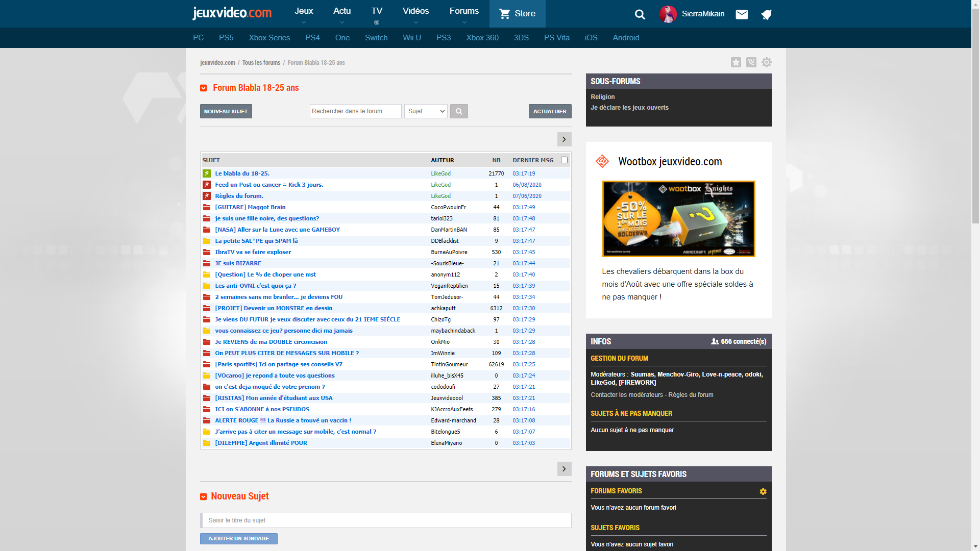Open notifications bell icon in header
The height and width of the screenshot is (551, 980).
click(x=766, y=14)
